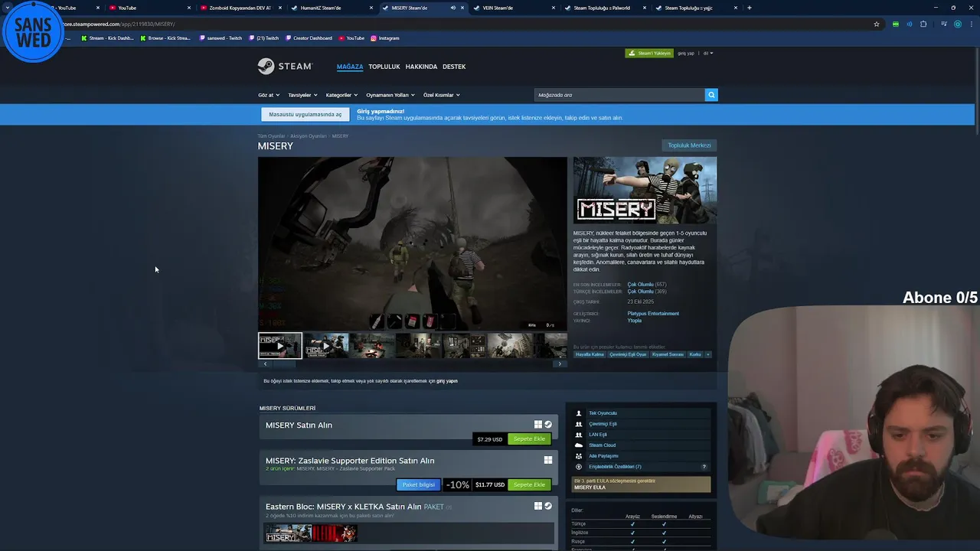
Task: Open the MISERY EULA link
Action: click(590, 487)
